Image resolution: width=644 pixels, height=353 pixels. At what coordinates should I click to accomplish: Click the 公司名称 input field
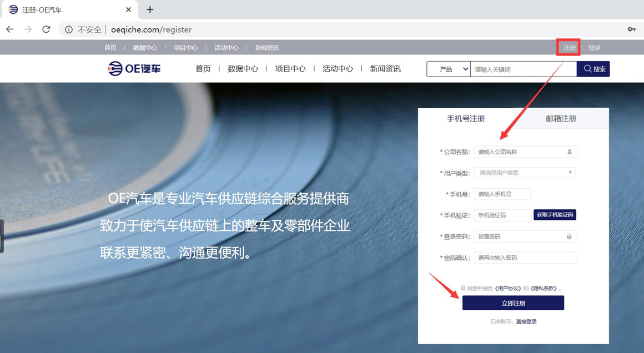coord(522,152)
